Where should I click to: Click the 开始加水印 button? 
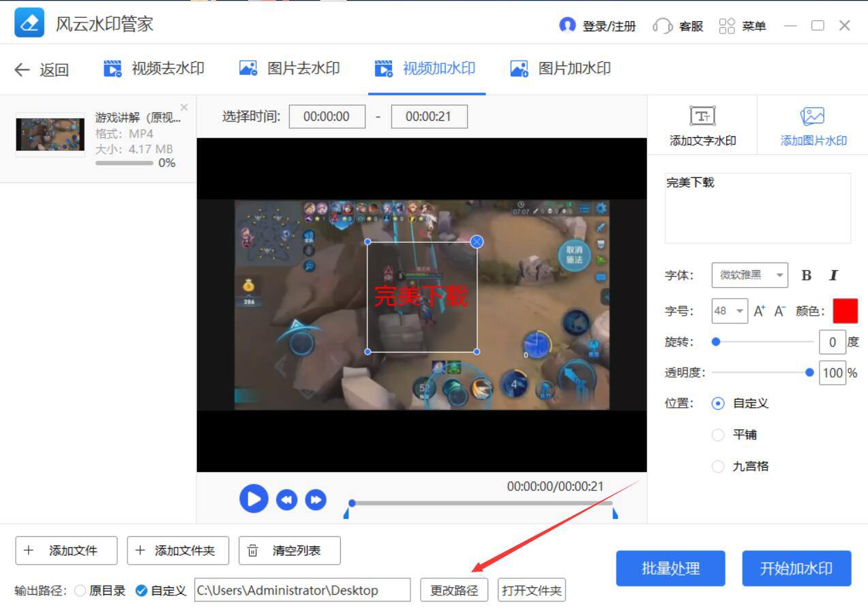[x=796, y=569]
